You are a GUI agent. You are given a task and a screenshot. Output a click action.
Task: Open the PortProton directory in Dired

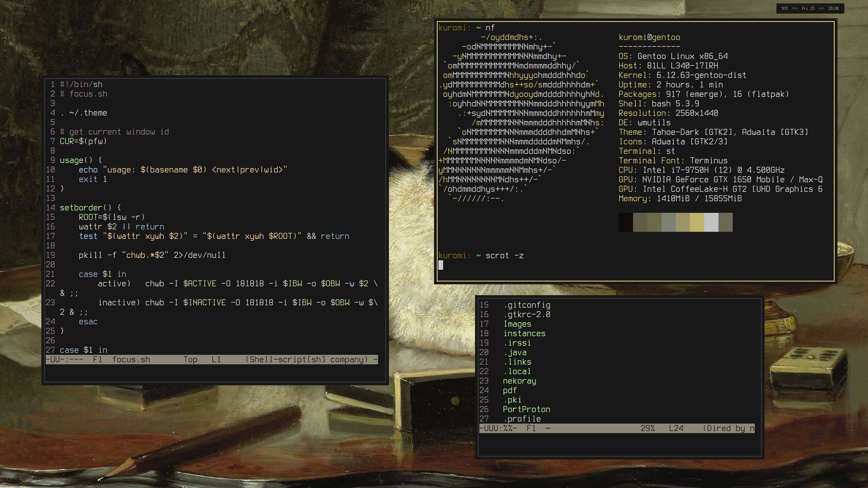(526, 409)
